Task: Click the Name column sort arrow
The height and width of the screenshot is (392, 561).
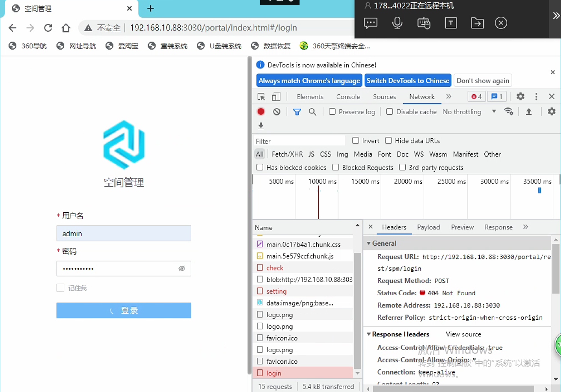Action: click(x=358, y=225)
